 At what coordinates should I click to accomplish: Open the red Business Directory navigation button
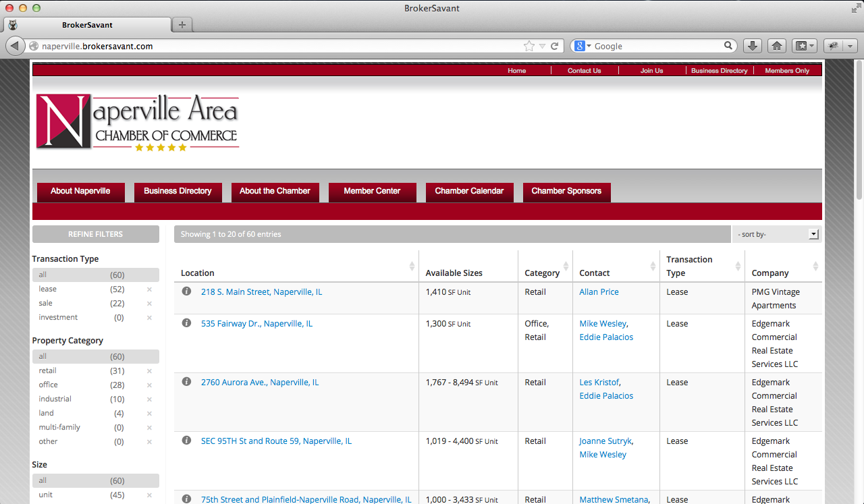tap(178, 192)
